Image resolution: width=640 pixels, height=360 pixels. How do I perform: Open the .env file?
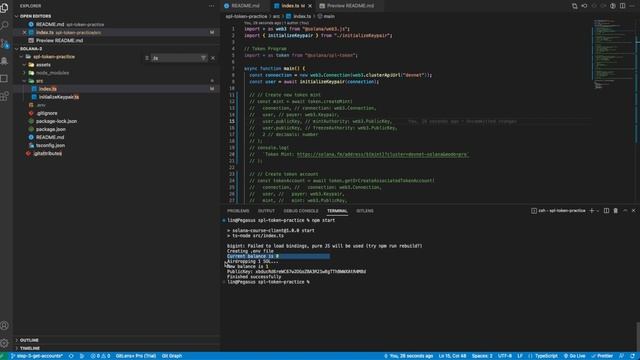(41, 105)
